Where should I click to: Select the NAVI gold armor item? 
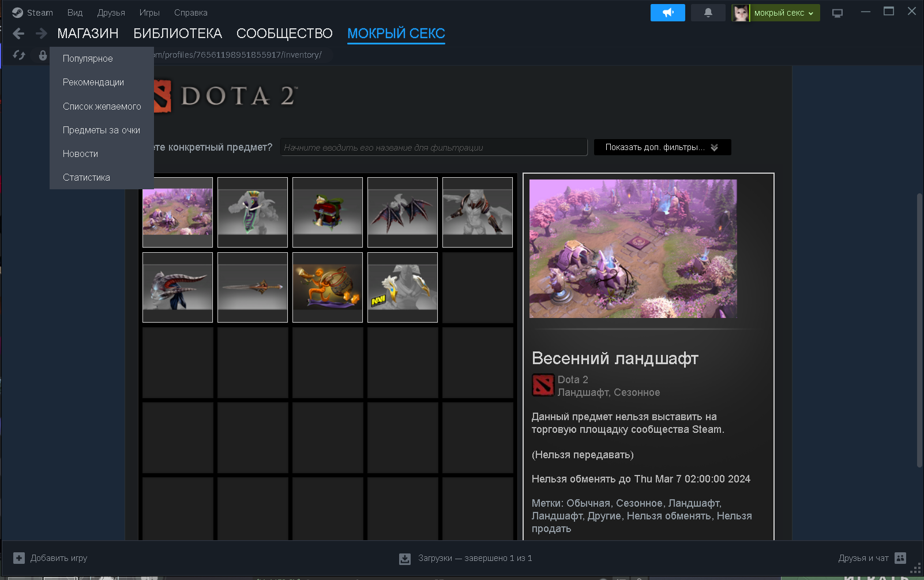tap(403, 287)
